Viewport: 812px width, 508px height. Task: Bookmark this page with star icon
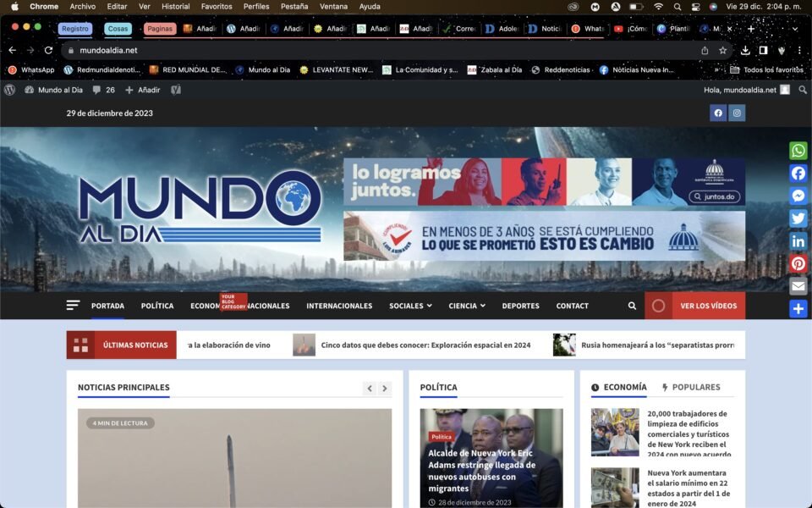coord(722,50)
